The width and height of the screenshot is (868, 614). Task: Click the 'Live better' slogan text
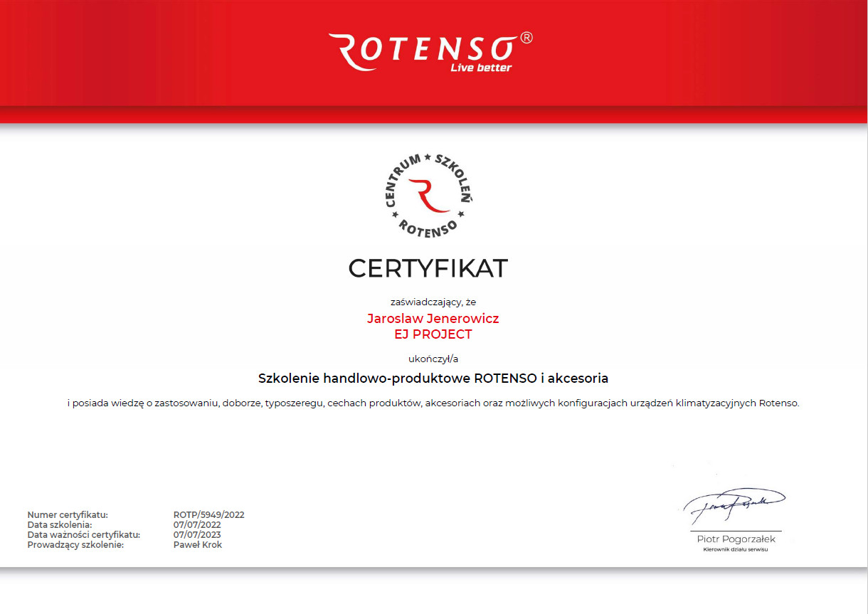pos(481,68)
